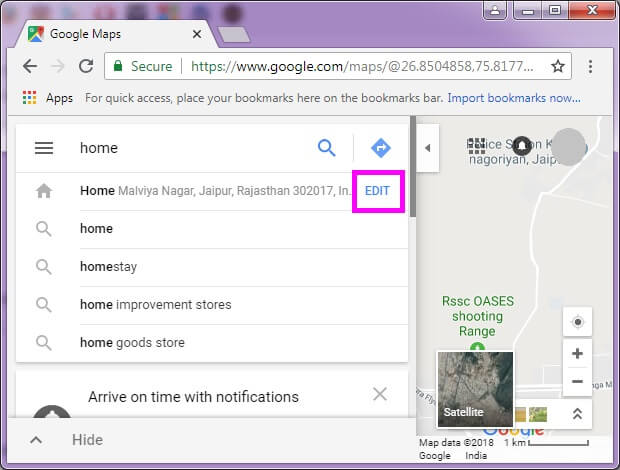Click the browser forward arrow
This screenshot has height=470, width=620.
58,66
